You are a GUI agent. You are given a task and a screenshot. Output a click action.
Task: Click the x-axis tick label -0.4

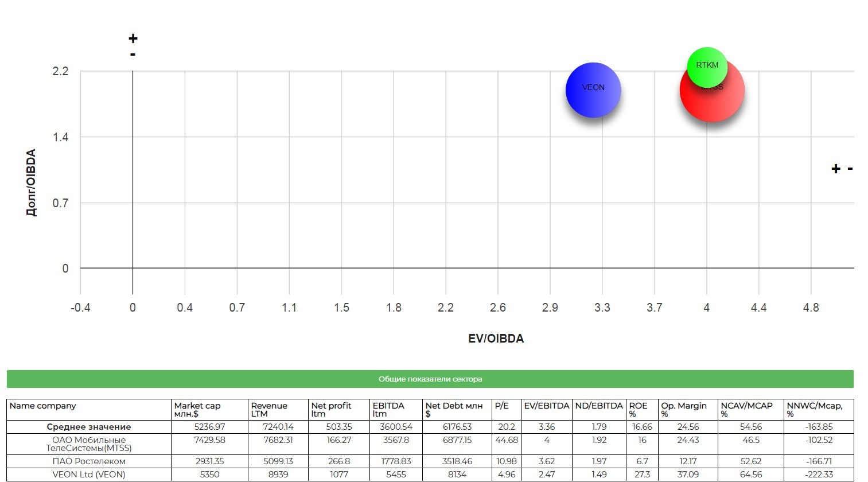click(x=80, y=308)
